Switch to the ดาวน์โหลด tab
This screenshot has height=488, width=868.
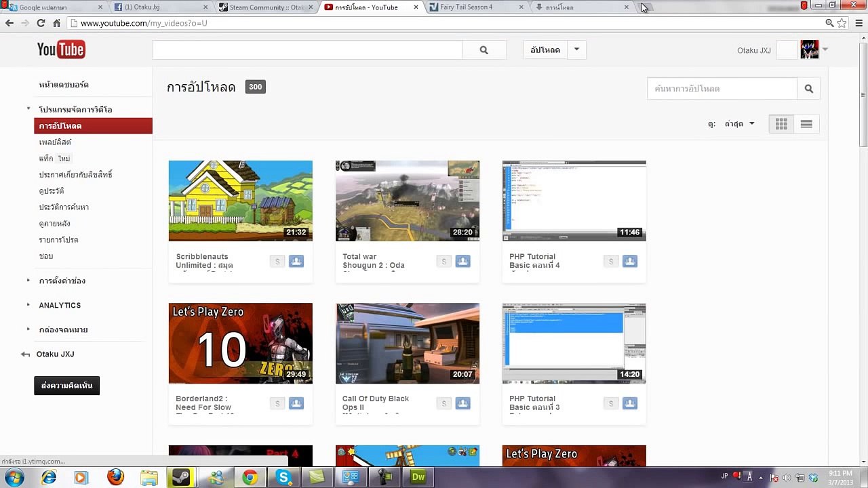click(x=580, y=7)
